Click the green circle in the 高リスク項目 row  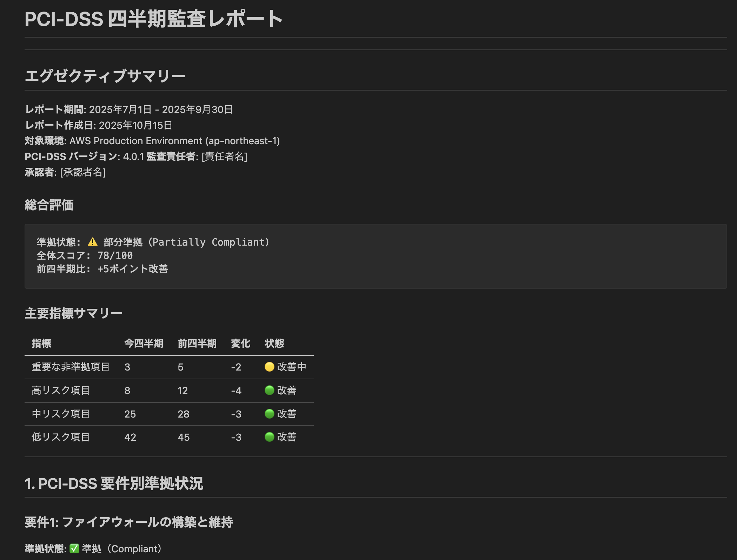pyautogui.click(x=269, y=390)
